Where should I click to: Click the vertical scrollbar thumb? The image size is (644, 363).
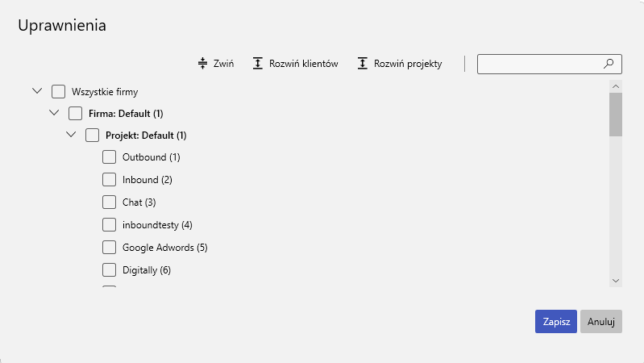(616, 114)
